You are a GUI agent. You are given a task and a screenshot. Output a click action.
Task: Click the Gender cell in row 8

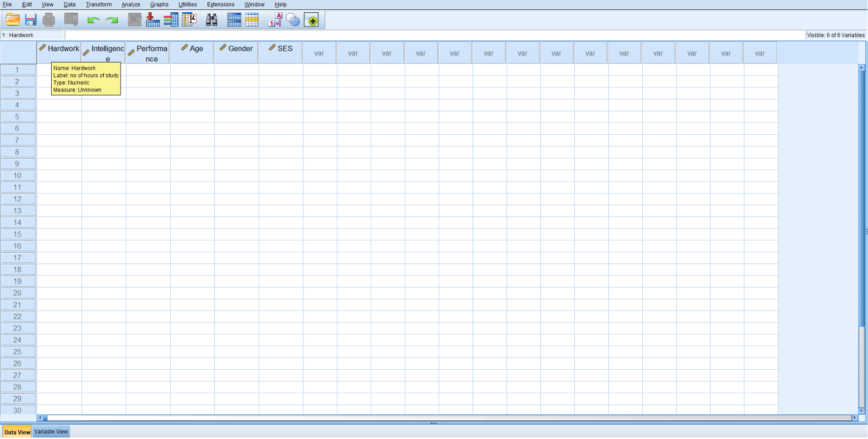point(237,152)
